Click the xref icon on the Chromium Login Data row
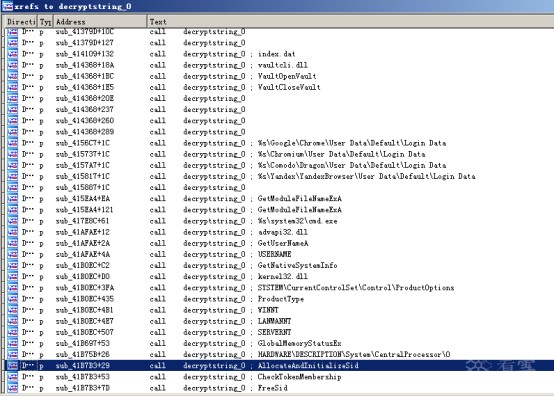The width and height of the screenshot is (554, 396). (12, 154)
